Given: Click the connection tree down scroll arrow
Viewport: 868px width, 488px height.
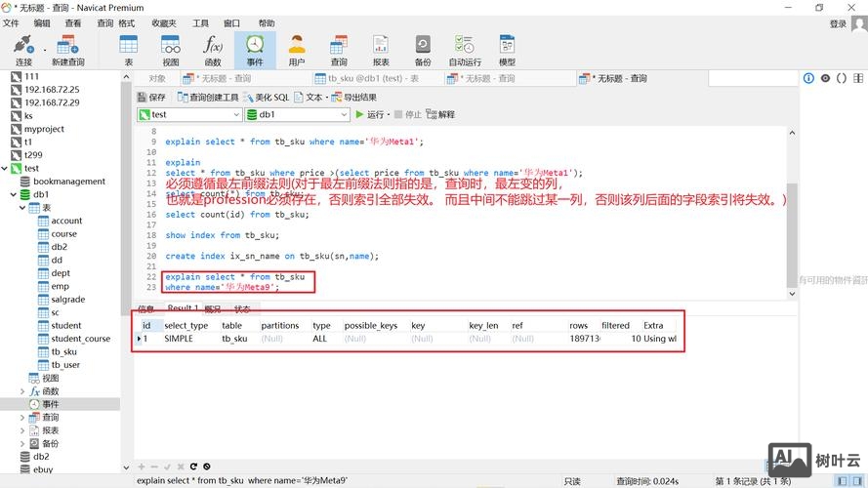Looking at the screenshot, I should [126, 468].
